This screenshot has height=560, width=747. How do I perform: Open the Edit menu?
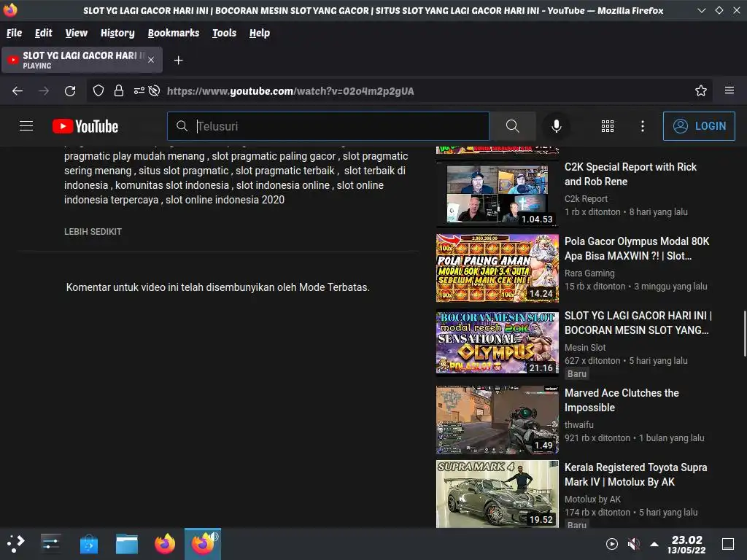coord(43,33)
